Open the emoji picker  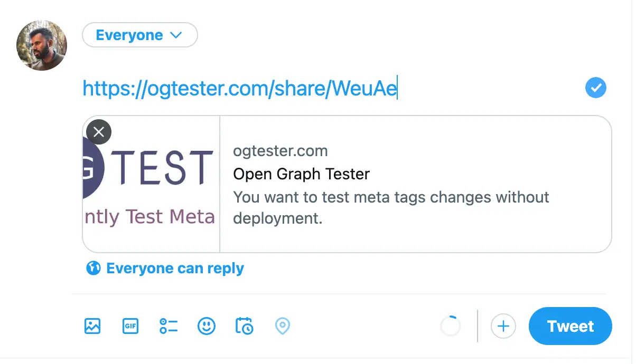tap(207, 326)
